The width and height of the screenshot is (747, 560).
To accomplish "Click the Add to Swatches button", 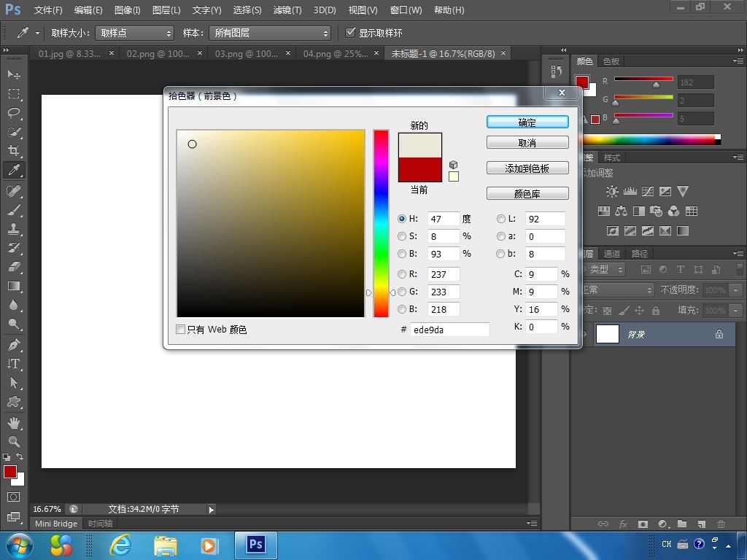I will click(x=527, y=168).
